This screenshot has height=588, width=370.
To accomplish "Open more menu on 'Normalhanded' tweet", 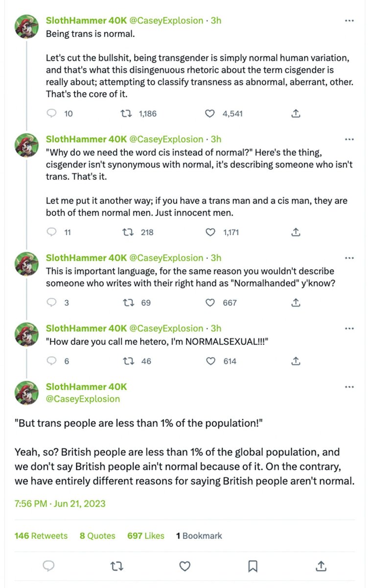I will coord(349,258).
